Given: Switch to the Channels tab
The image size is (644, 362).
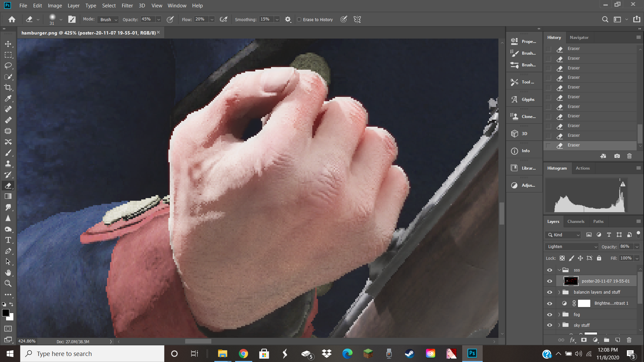Looking at the screenshot, I should pyautogui.click(x=576, y=222).
